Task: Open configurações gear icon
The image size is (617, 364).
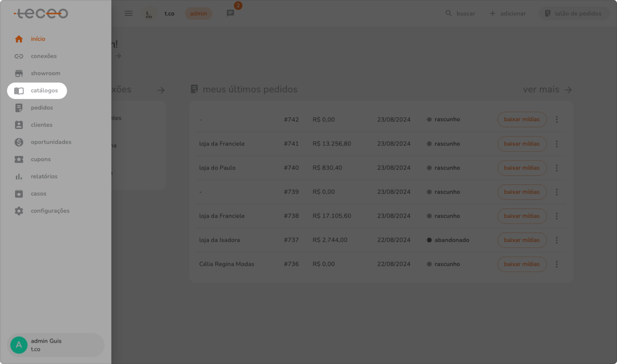Action: pyautogui.click(x=19, y=211)
